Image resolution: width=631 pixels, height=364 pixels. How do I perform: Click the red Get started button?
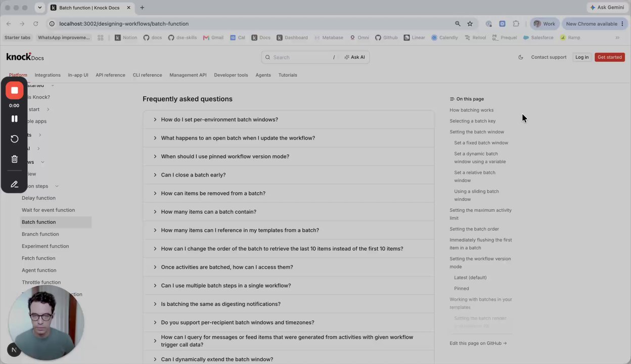click(x=610, y=57)
